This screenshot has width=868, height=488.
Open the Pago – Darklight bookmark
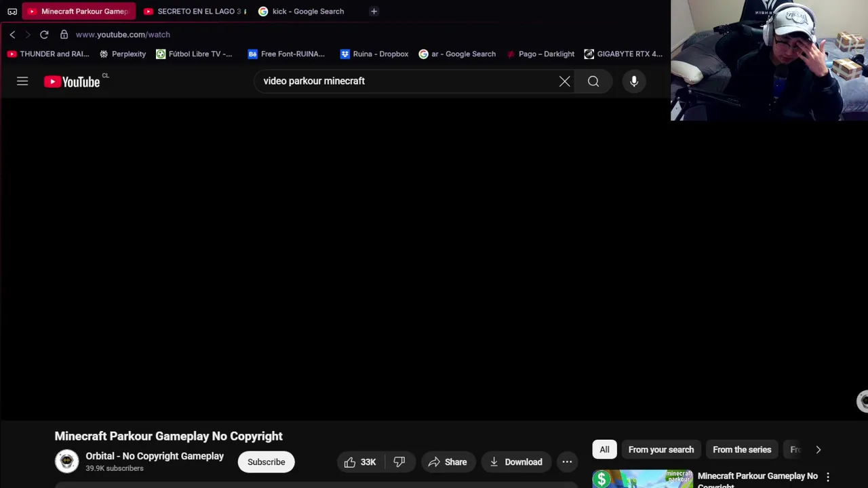(x=540, y=54)
